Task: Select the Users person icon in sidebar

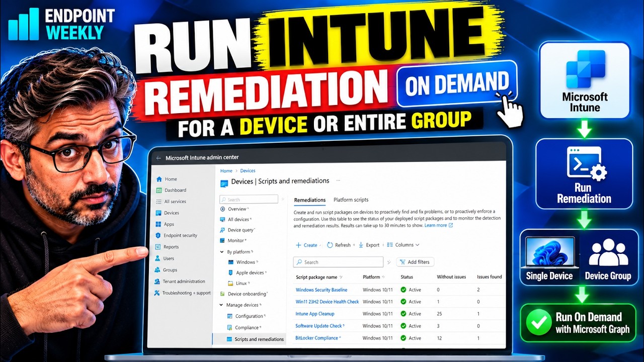Action: 158,258
